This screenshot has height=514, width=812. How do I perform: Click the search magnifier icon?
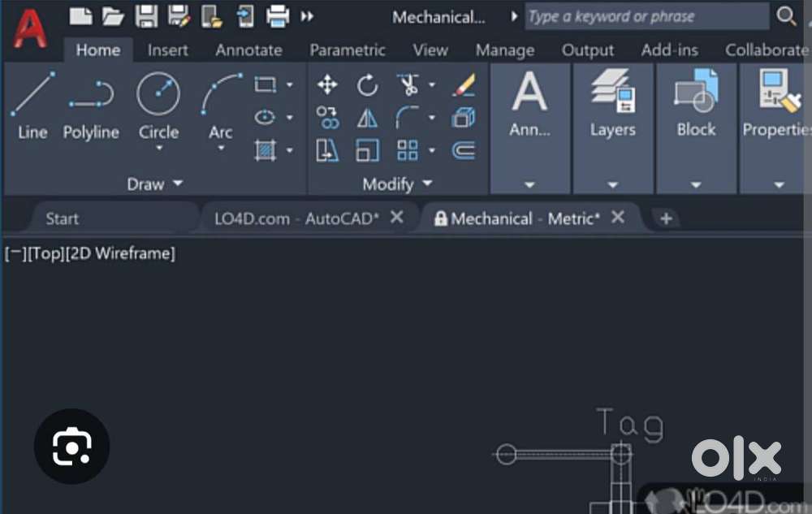pos(785,15)
